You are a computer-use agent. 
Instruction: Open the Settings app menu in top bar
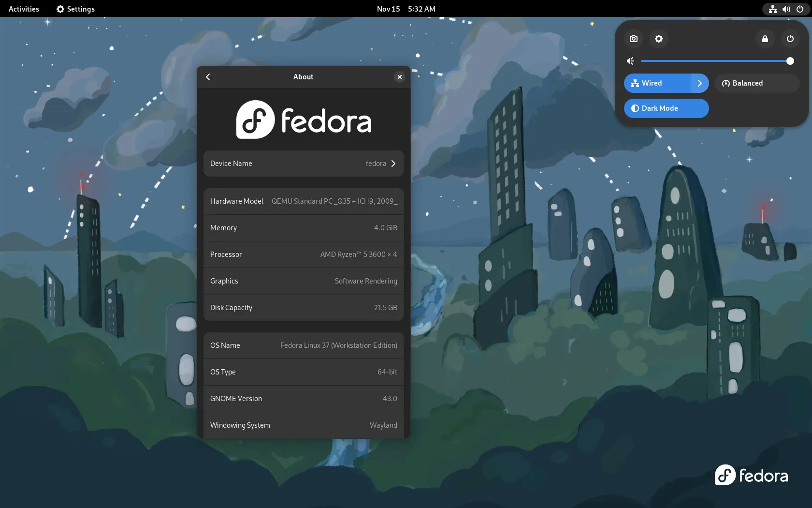tap(75, 9)
